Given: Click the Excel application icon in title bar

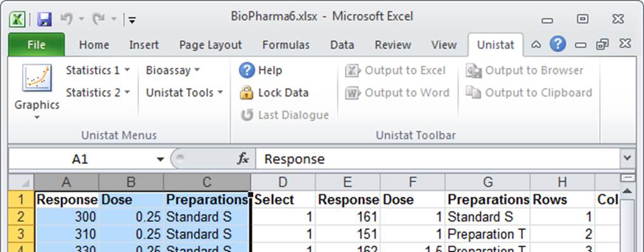Looking at the screenshot, I should coord(17,19).
